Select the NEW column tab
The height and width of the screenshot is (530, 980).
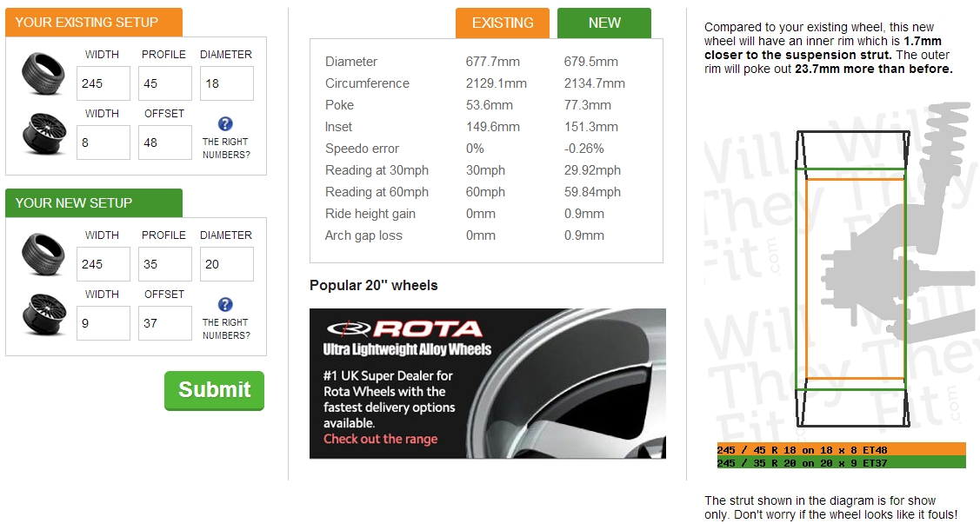(604, 23)
